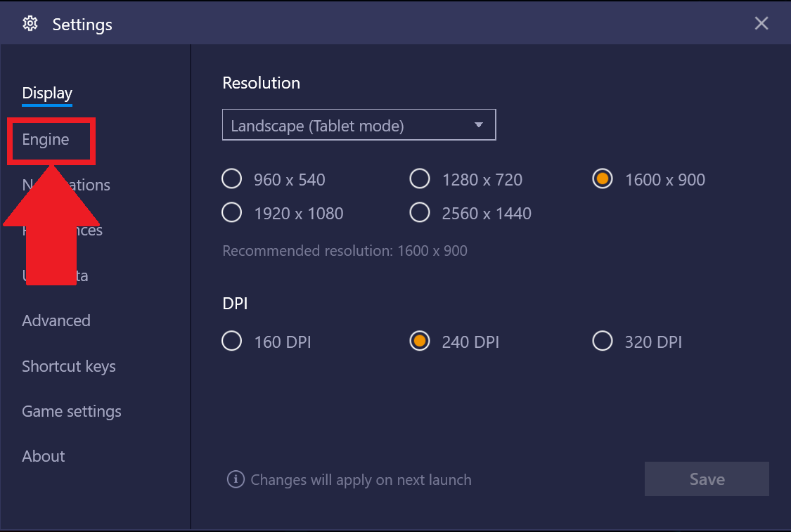This screenshot has width=791, height=532.
Task: Click the dropdown arrow in resolution mode box
Action: click(x=479, y=124)
